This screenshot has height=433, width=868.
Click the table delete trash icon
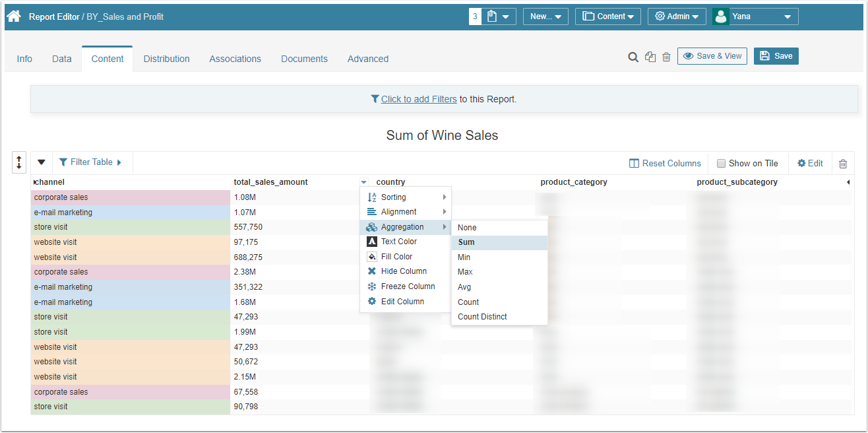point(843,164)
